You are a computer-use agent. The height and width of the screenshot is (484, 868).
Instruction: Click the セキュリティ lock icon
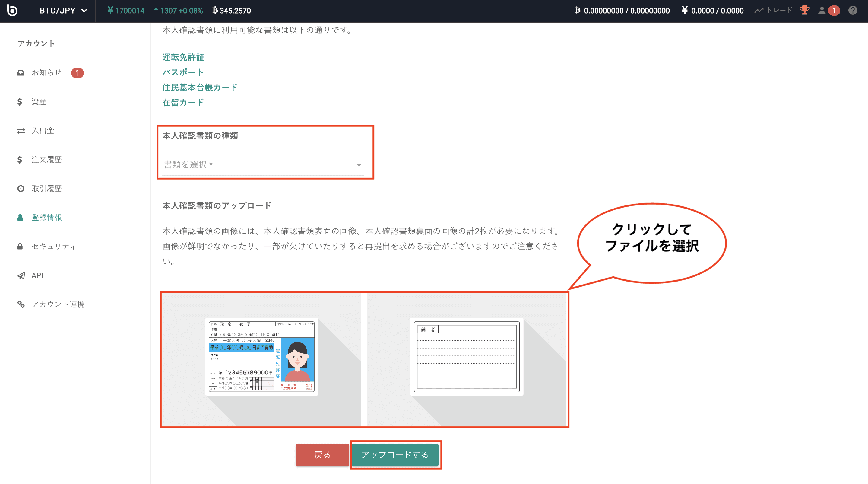coord(20,247)
